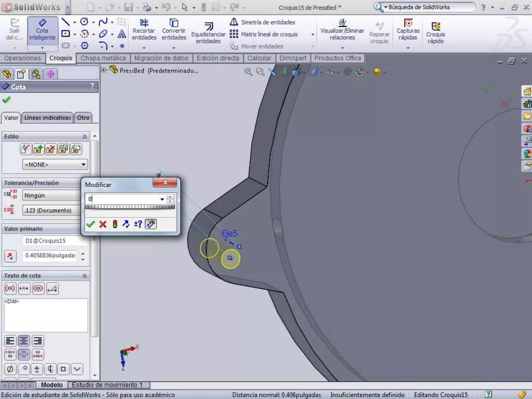Click green checkmark OK in Cota panel
The height and width of the screenshot is (399, 532).
[x=6, y=100]
